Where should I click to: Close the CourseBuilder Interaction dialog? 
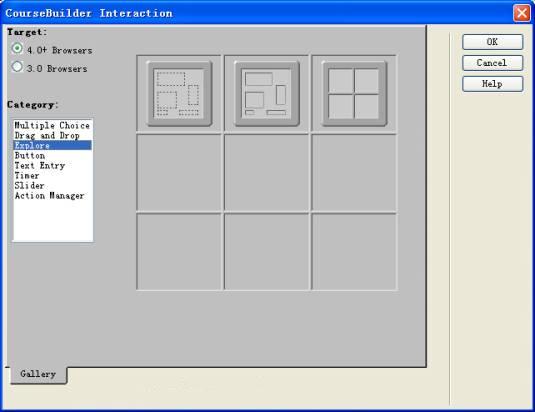pos(521,13)
